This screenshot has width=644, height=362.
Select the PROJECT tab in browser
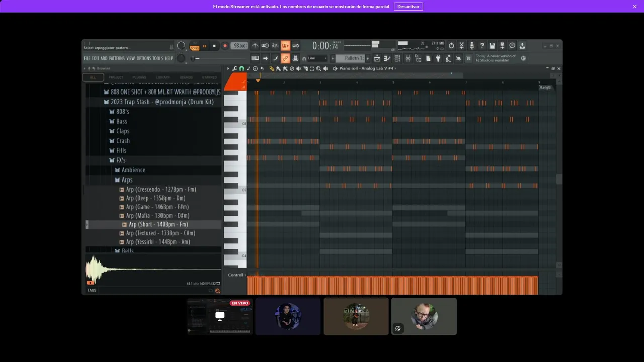click(116, 77)
